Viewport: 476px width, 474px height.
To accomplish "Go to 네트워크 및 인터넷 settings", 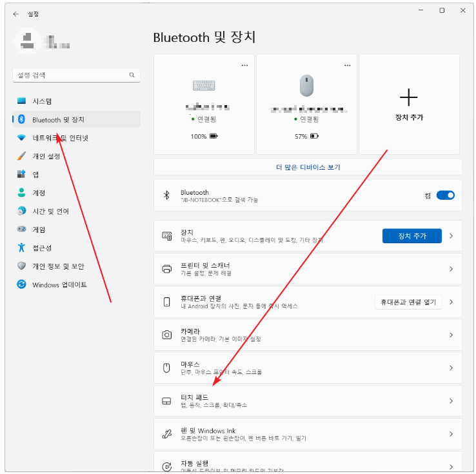I will (76, 138).
